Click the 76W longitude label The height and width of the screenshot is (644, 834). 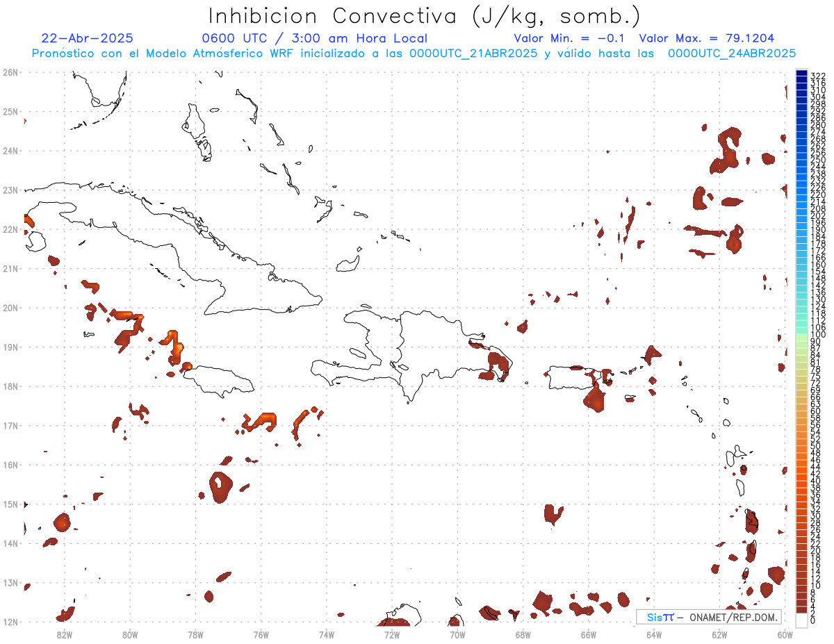[x=261, y=634]
